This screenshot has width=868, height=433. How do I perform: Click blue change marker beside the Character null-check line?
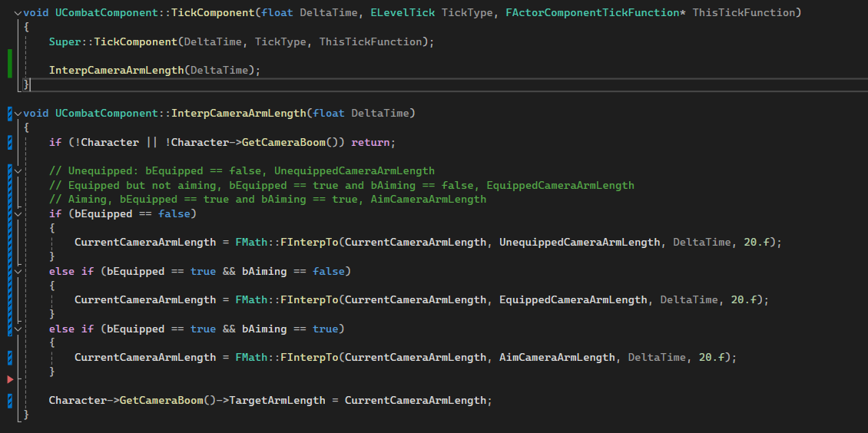tap(10, 142)
